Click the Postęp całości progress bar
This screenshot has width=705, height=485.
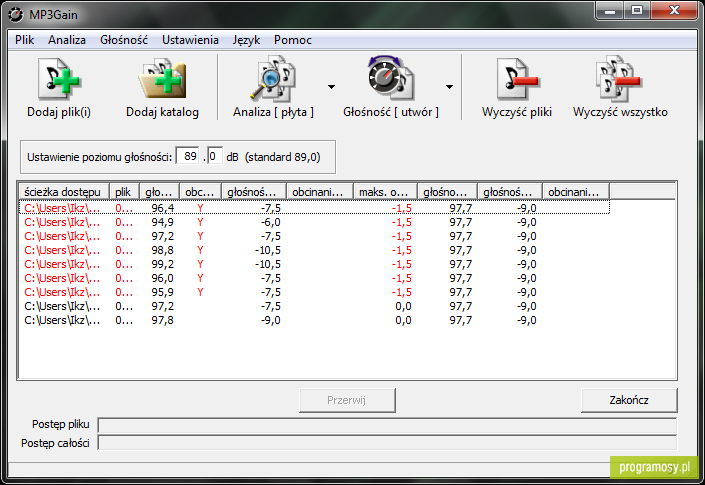(x=387, y=443)
